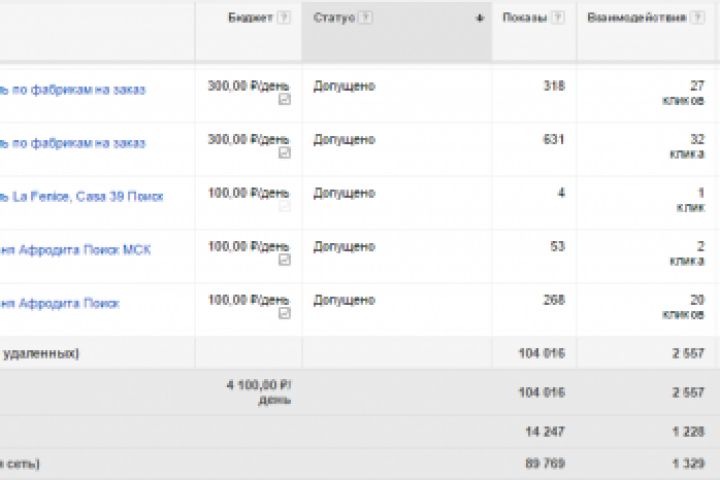The image size is (720, 480).
Task: Open budget chart icon for Афродита Поиск МСК
Action: (x=285, y=260)
